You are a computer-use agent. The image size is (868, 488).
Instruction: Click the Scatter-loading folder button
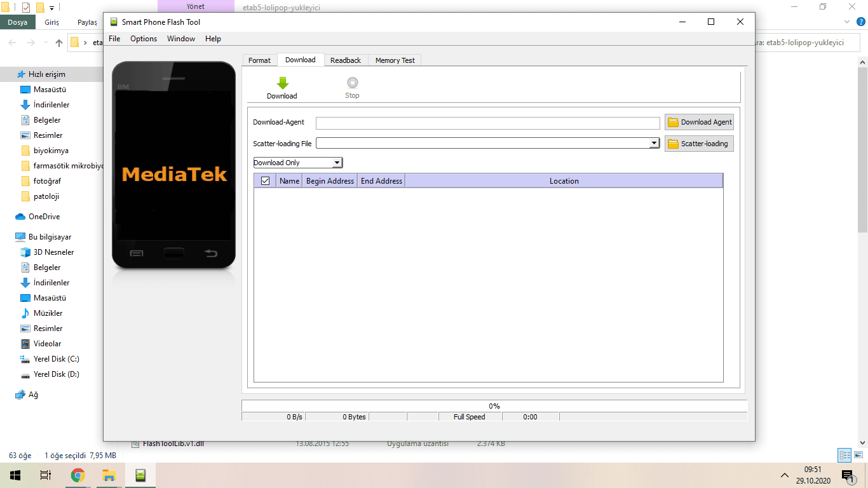tap(699, 144)
